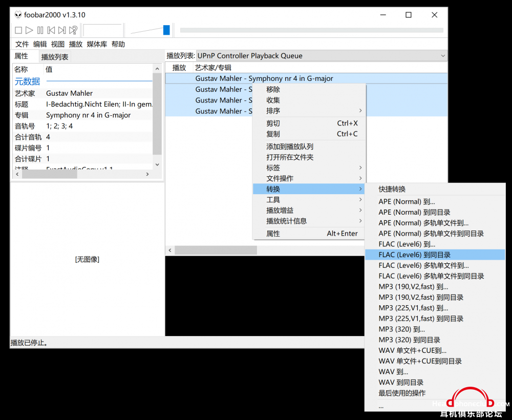Click the playlist horizontal scrollbar left arrow
Screen dimensions: 512x420
[x=170, y=250]
